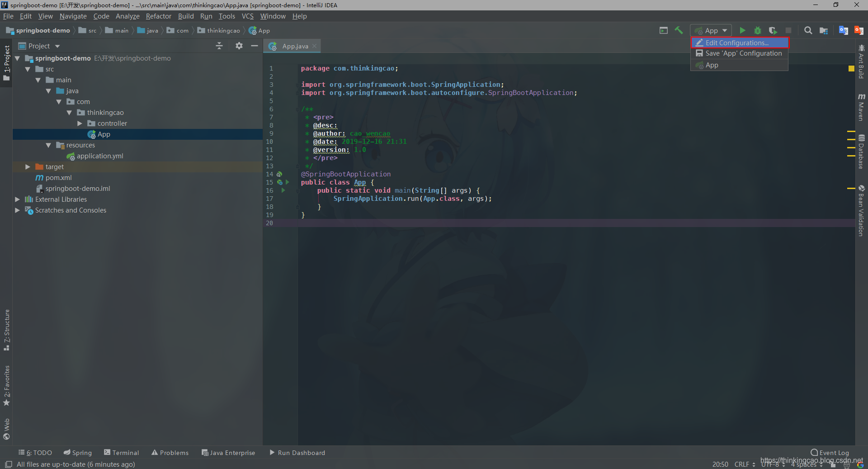This screenshot has height=469, width=868.
Task: Collapse the src folder node
Action: pyautogui.click(x=28, y=69)
